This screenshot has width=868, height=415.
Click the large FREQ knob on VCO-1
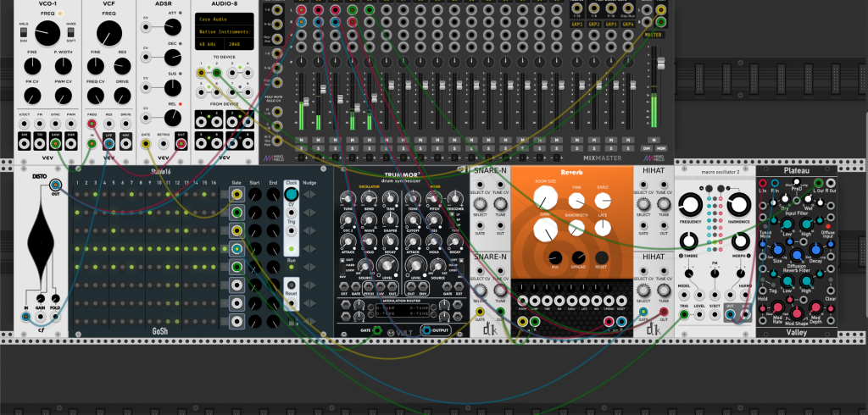[x=47, y=33]
